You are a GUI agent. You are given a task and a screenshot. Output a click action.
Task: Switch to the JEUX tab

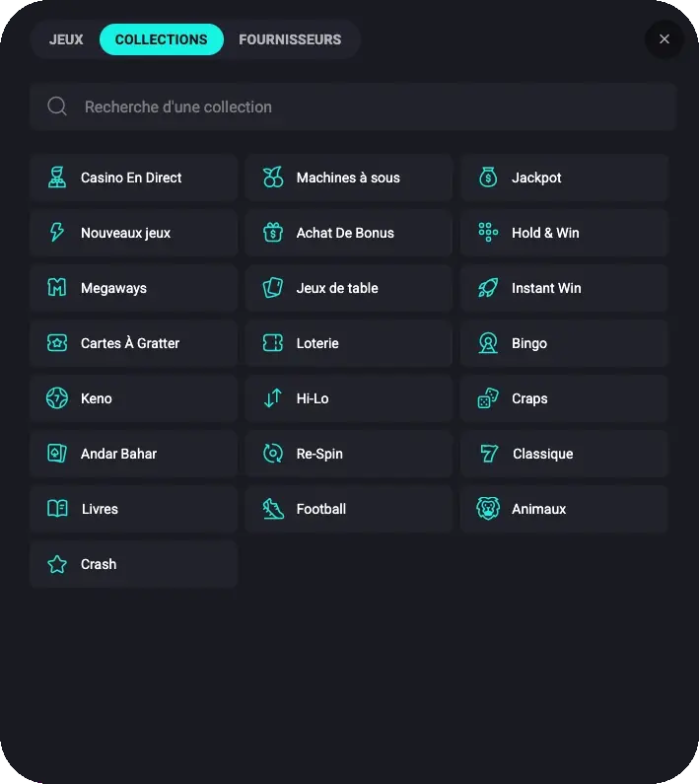pyautogui.click(x=66, y=39)
